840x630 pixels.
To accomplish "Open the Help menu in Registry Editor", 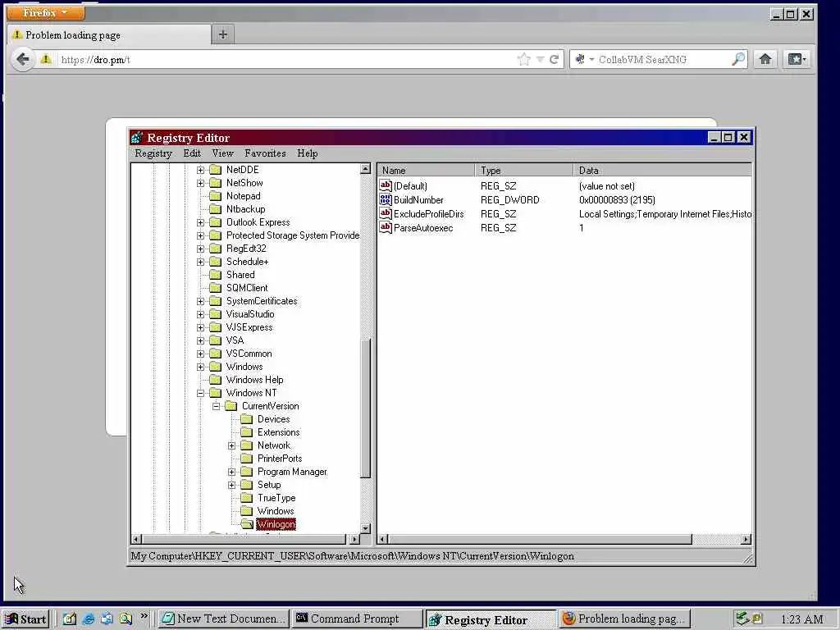I will [x=308, y=153].
